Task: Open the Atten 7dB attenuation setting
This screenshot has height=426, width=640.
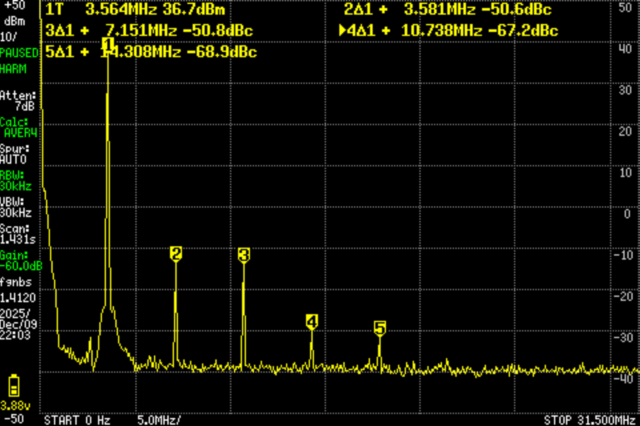Action: pos(18,100)
